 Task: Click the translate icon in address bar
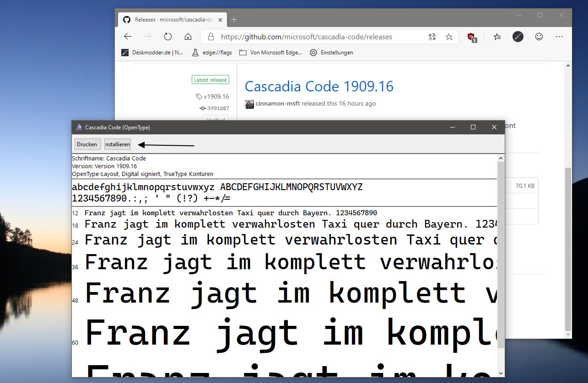432,37
